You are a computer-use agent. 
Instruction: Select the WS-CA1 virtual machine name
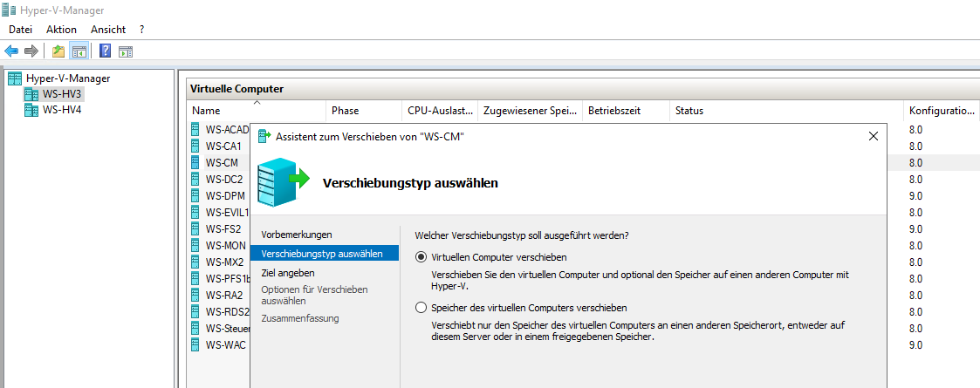click(x=223, y=146)
